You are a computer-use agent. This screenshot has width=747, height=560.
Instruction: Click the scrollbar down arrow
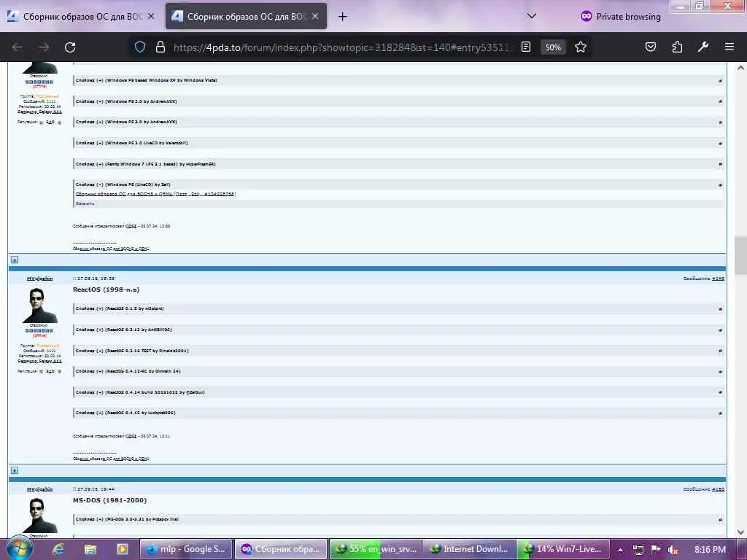click(x=740, y=532)
